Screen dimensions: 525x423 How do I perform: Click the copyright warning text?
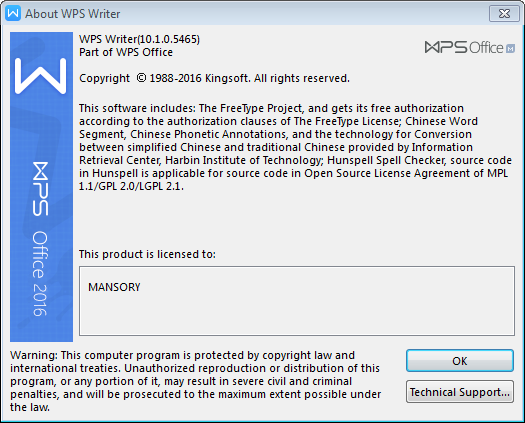tap(196, 381)
